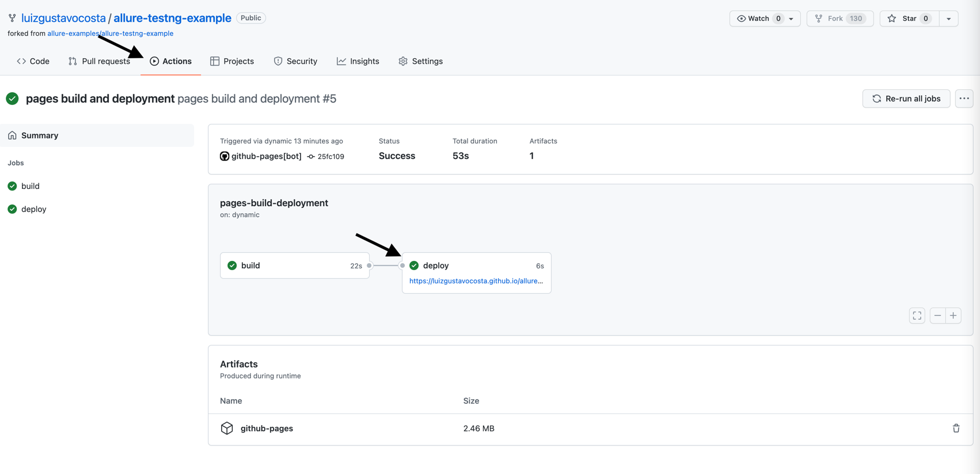Click the pages-build-deployment workflow heading
Image resolution: width=980 pixels, height=474 pixels.
[x=274, y=203]
